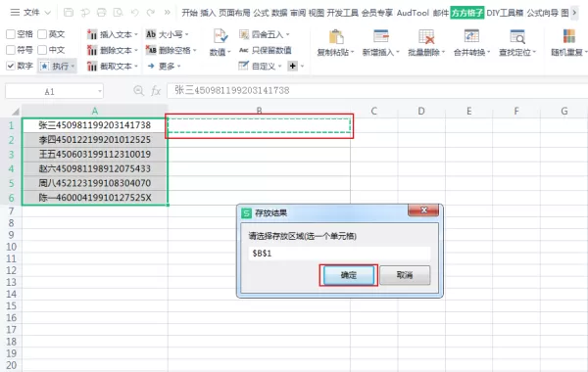588x372 pixels.
Task: Open 删除文本 dropdown
Action: coord(113,50)
